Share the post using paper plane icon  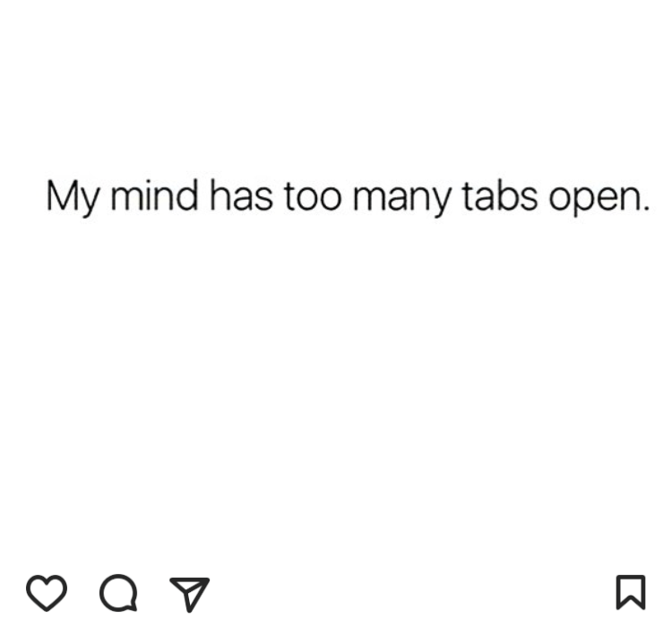pos(190,593)
